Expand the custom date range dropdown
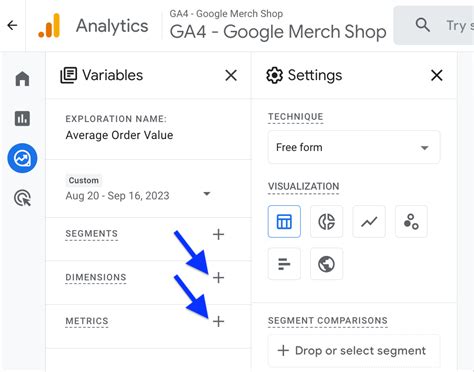The height and width of the screenshot is (372, 474). pyautogui.click(x=207, y=194)
